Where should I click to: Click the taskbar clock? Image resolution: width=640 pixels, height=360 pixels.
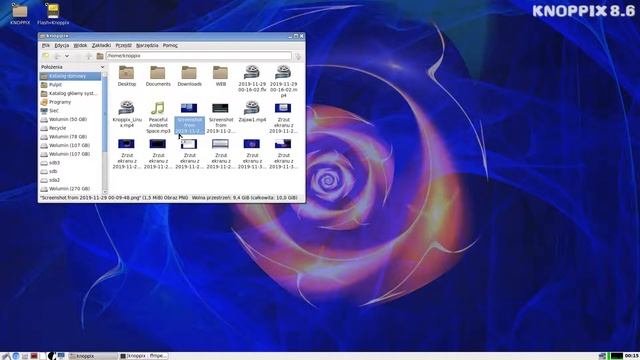click(631, 356)
